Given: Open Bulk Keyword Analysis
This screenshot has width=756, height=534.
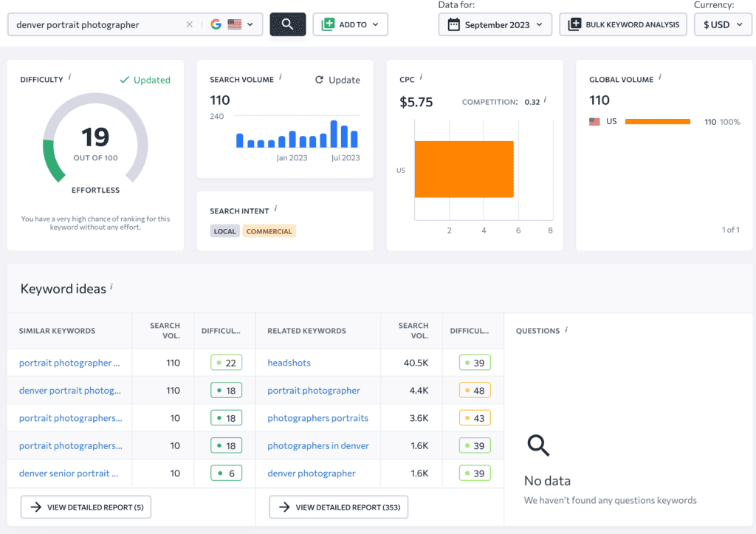Looking at the screenshot, I should (623, 24).
